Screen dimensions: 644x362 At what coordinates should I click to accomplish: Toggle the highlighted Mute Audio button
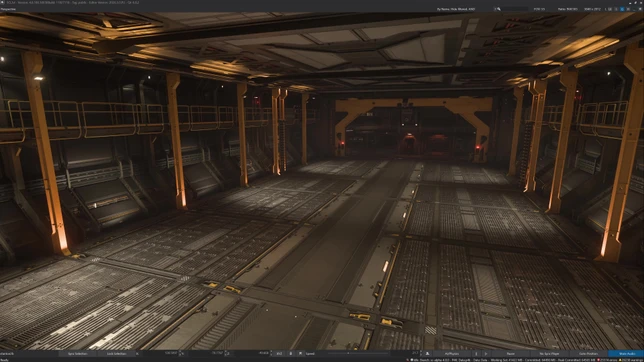[626, 353]
